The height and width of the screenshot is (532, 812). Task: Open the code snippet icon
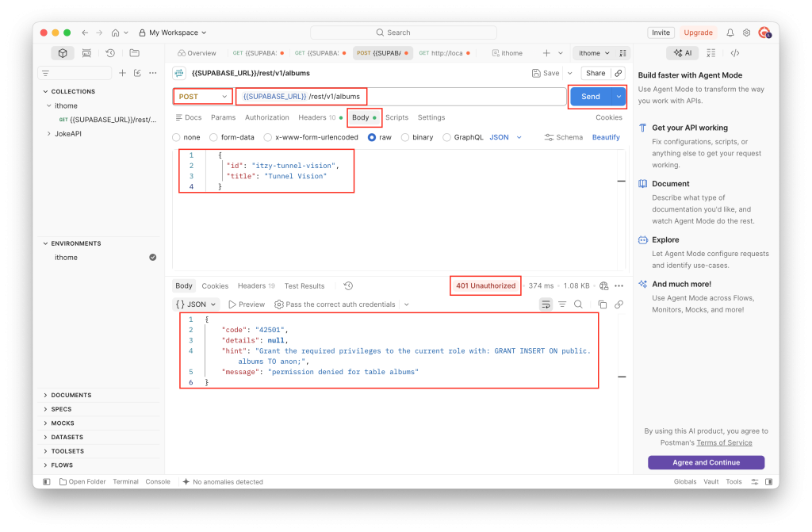point(735,53)
